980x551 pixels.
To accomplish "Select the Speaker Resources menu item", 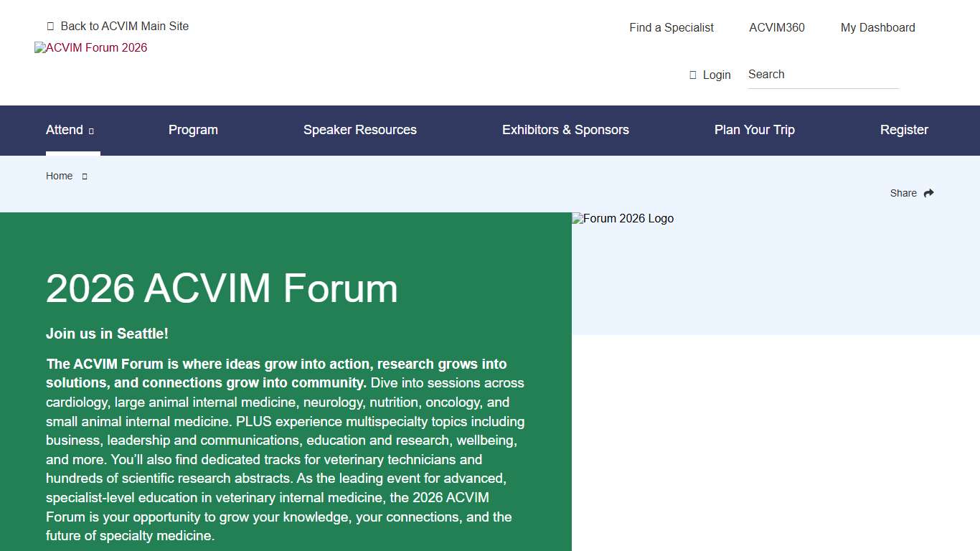I will point(360,130).
